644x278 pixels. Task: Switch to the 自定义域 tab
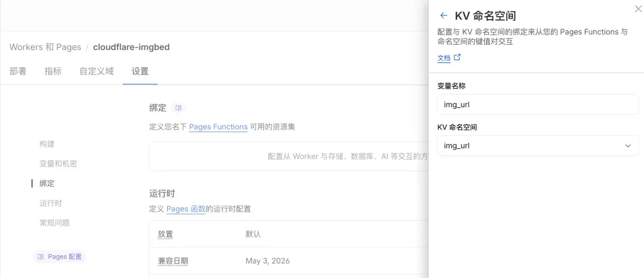97,71
